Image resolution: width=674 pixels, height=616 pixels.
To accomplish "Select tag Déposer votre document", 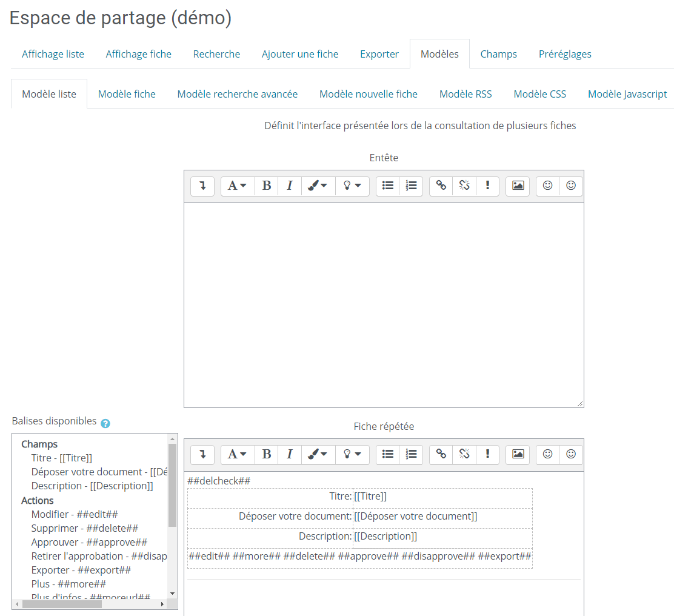I will coord(99,472).
